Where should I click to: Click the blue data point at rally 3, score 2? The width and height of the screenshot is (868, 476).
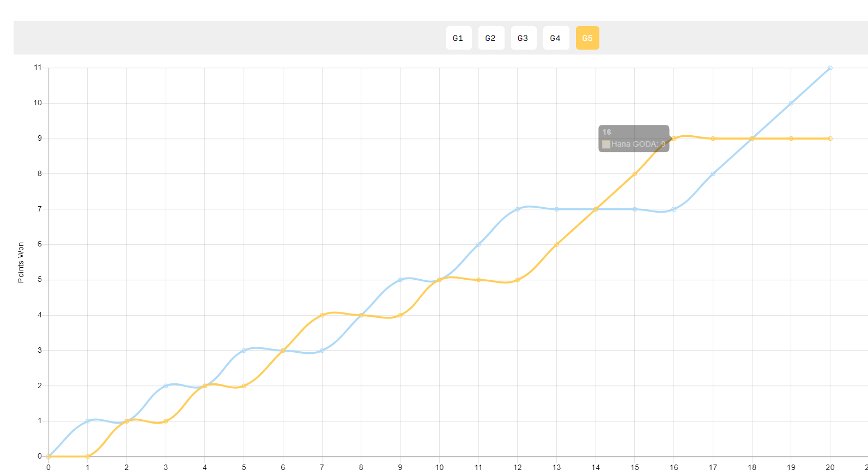coord(166,386)
